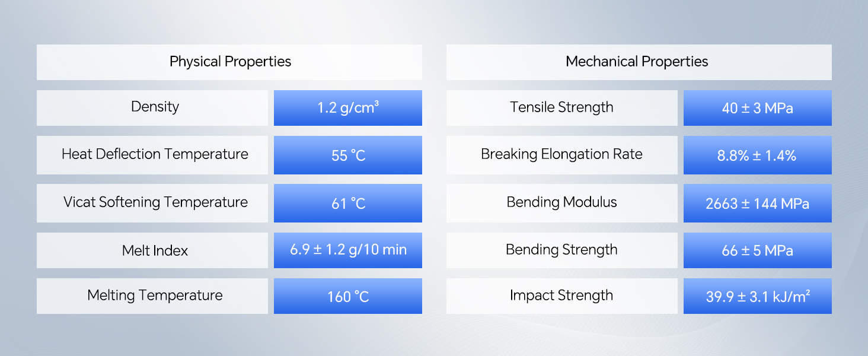Image resolution: width=868 pixels, height=356 pixels.
Task: Click the Physical Properties header
Action: click(x=229, y=62)
